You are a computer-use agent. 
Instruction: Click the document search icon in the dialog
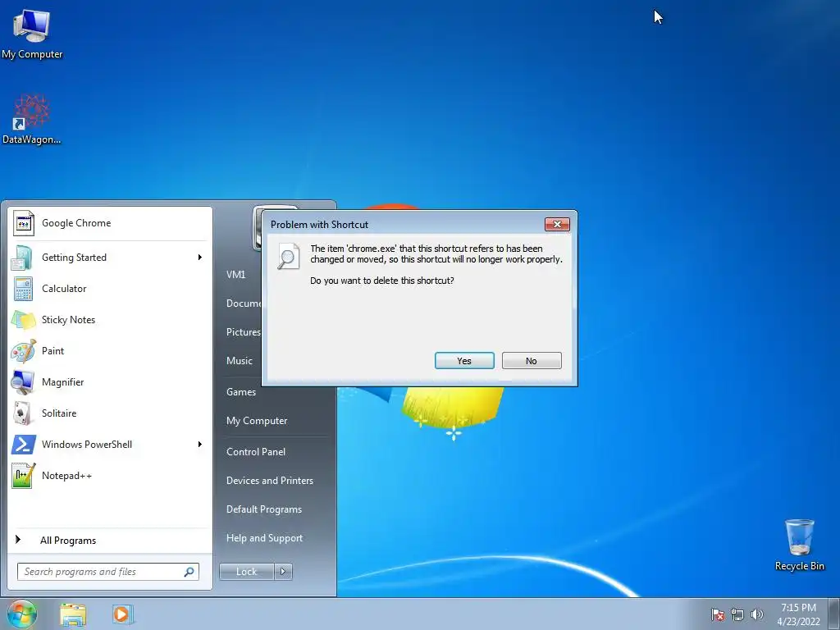(x=288, y=256)
